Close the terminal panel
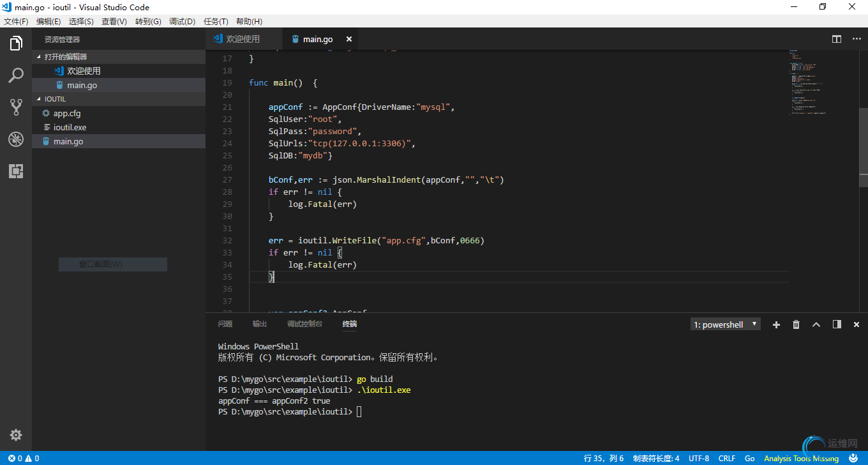This screenshot has height=465, width=868. point(857,324)
